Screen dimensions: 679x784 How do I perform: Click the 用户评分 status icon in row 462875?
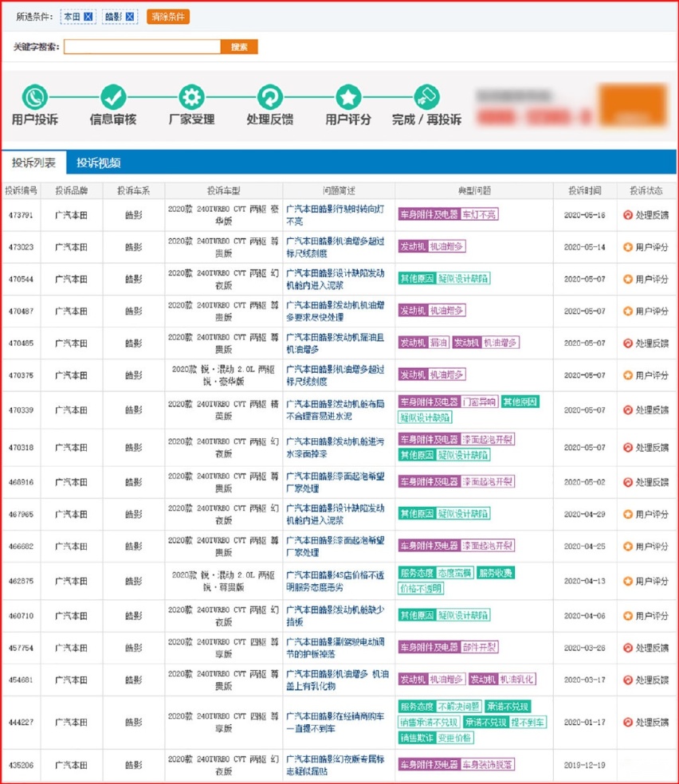tap(628, 581)
